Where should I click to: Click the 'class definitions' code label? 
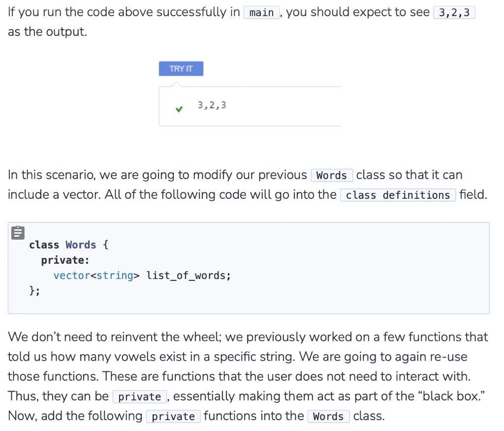click(x=398, y=195)
